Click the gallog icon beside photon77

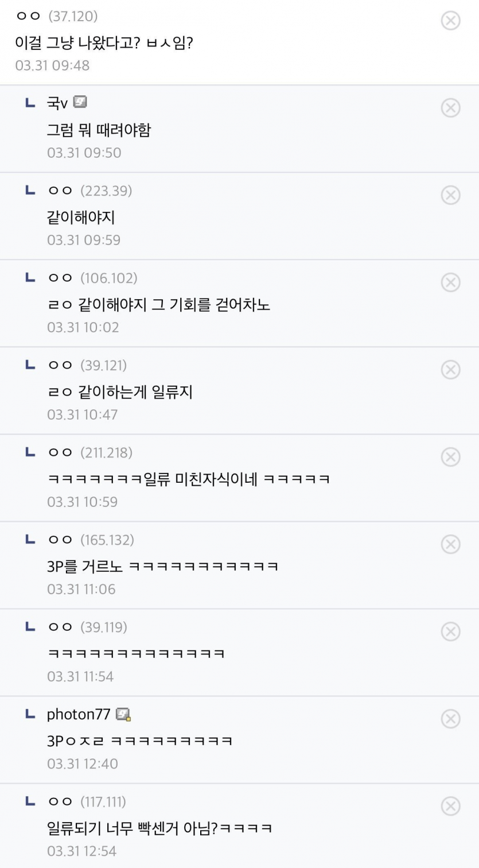(x=123, y=714)
